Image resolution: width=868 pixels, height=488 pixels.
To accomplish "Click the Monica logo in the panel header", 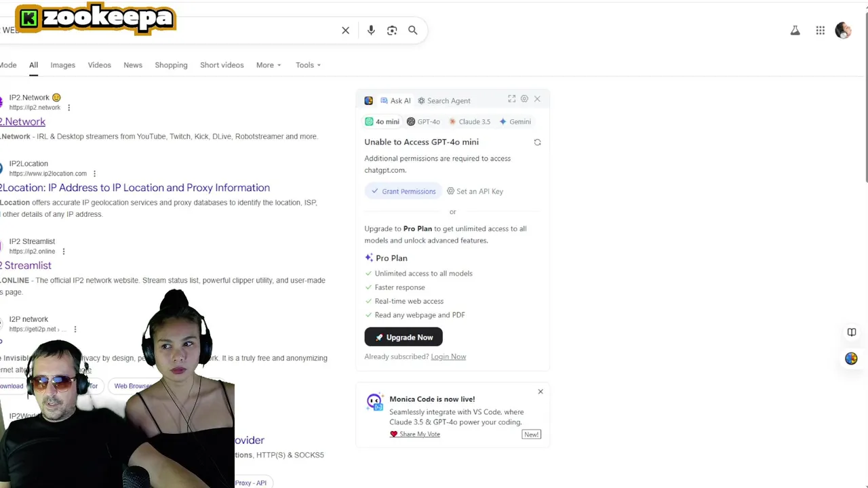I will [x=368, y=100].
